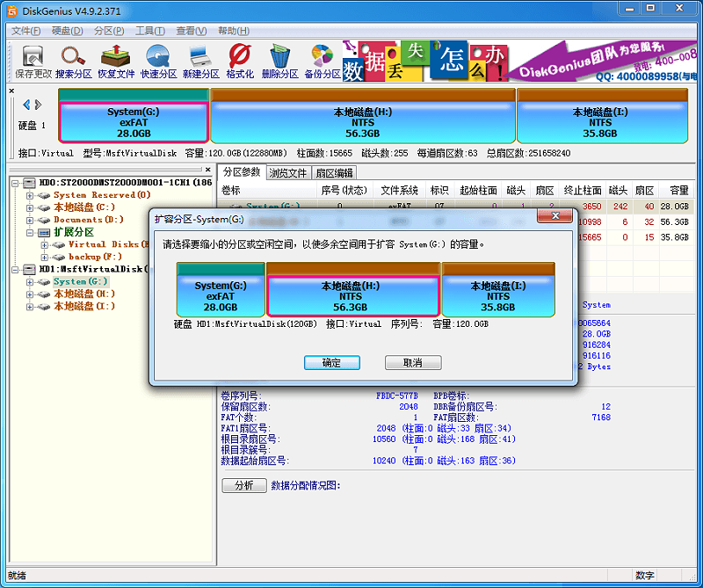
Task: Open 备份分区 (Backup Partition)
Action: tap(321, 60)
